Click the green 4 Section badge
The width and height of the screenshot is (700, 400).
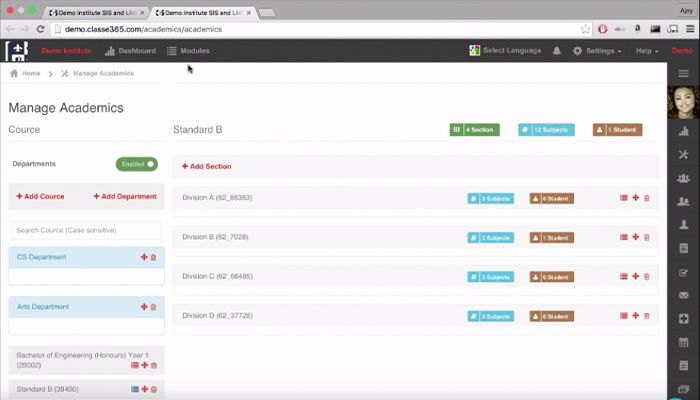point(475,130)
